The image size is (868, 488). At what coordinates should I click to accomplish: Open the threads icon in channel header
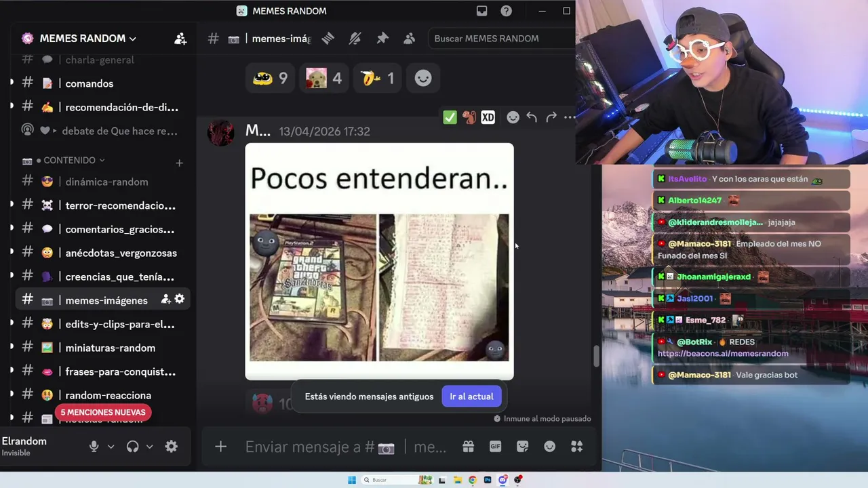coord(328,39)
